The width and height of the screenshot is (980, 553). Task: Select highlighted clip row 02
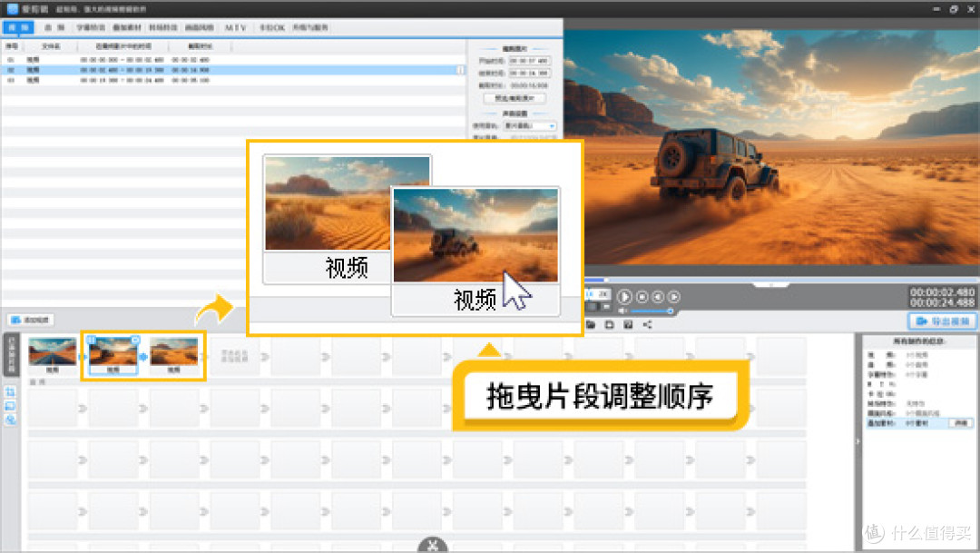234,70
